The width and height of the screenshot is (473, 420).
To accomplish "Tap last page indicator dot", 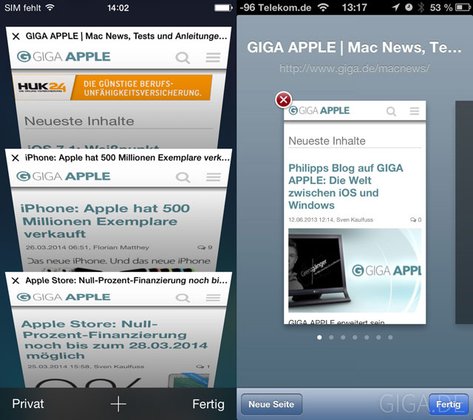I will point(390,337).
